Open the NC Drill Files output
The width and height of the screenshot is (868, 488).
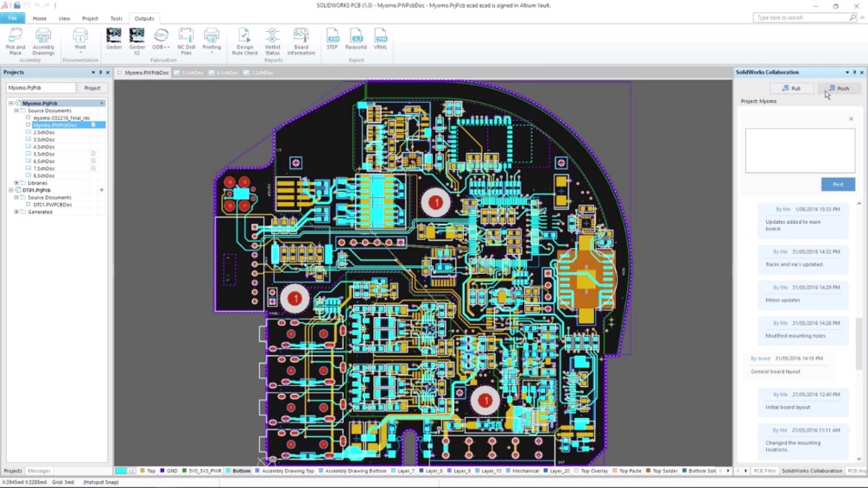[186, 41]
